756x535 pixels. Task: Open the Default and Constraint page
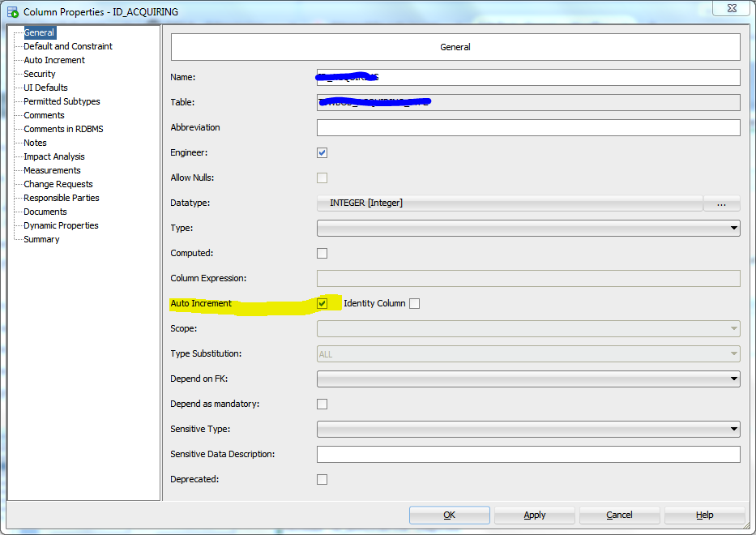pos(67,46)
